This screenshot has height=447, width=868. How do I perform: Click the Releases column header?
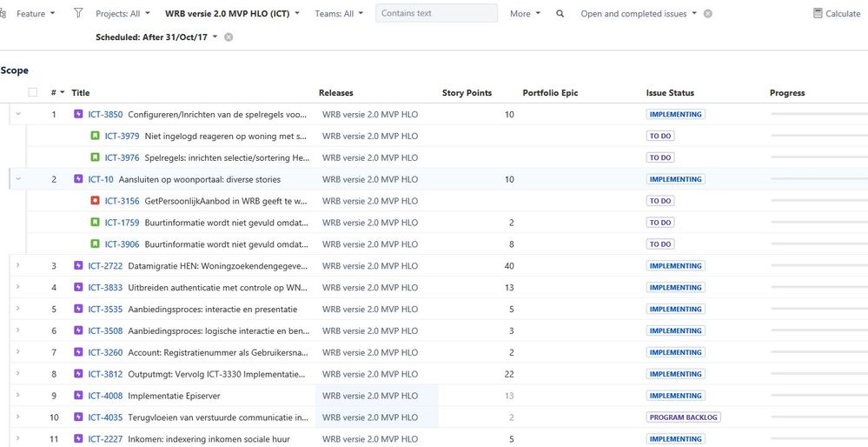pyautogui.click(x=336, y=93)
